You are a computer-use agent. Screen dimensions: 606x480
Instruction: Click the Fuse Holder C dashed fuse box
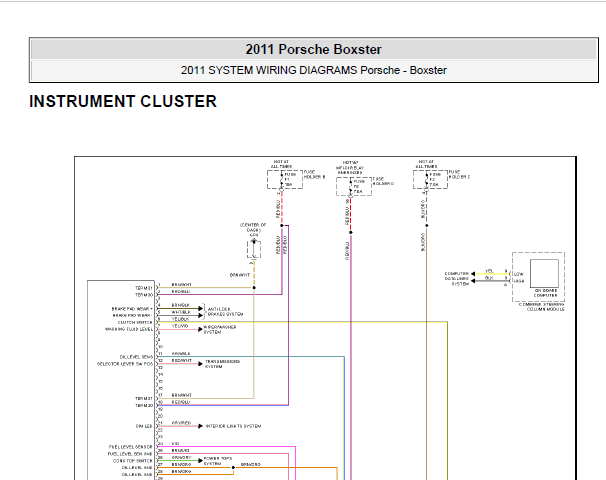[430, 180]
